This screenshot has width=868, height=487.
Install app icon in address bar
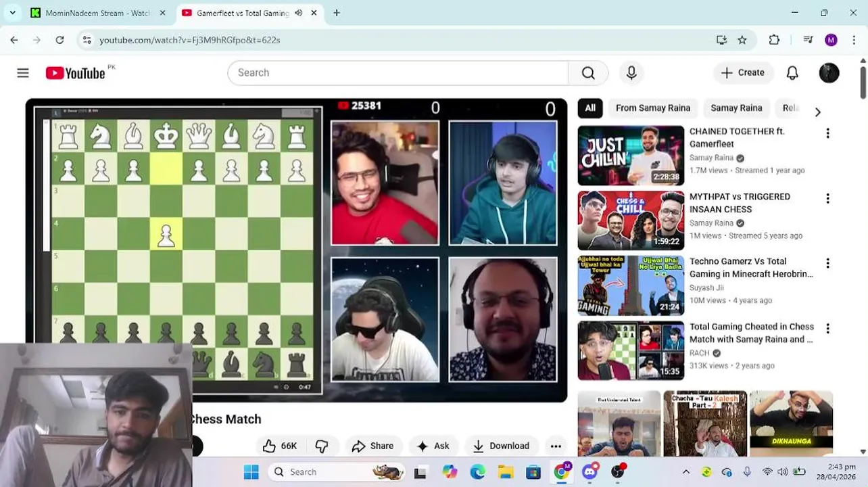click(x=722, y=40)
